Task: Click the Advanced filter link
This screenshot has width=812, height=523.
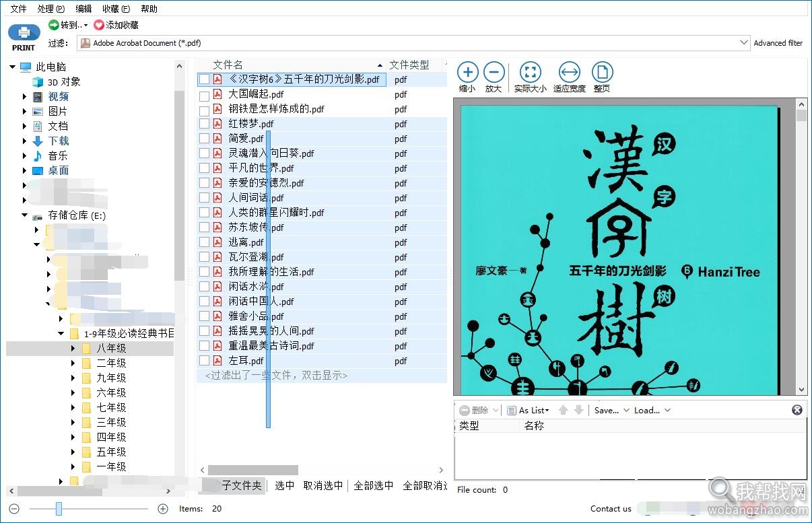Action: (778, 43)
